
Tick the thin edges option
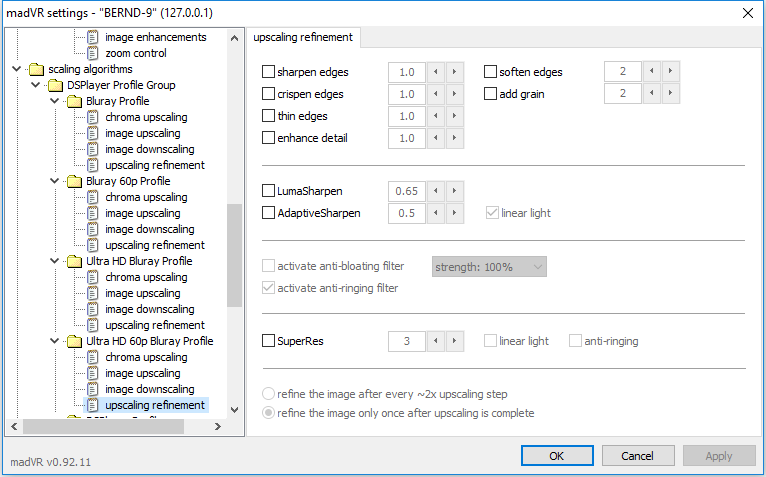[268, 116]
